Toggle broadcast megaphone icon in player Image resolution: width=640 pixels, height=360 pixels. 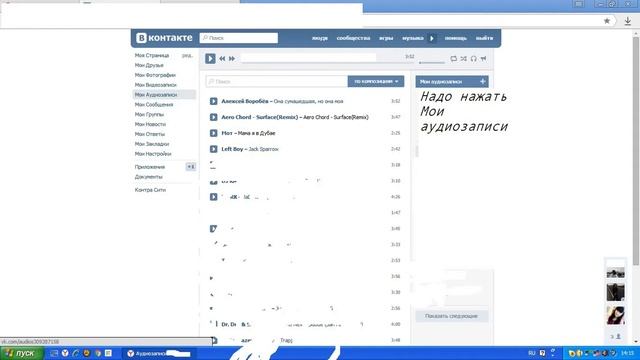click(x=483, y=59)
